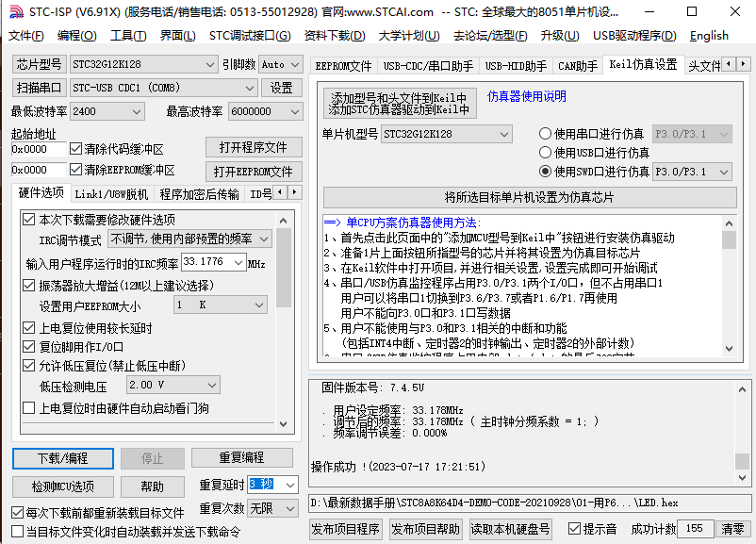Open IRC frequency 33.1776 combo box
This screenshot has width=756, height=544.
[x=214, y=262]
